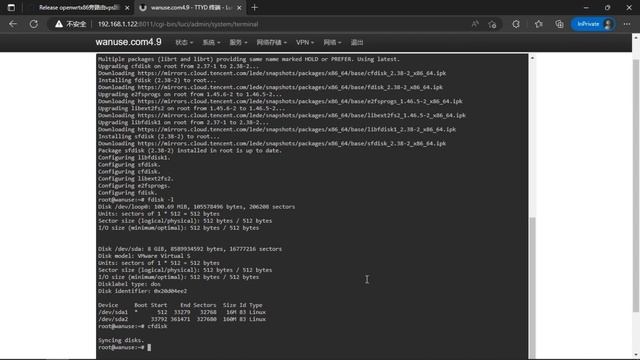Switch to the 'Release openwrt' tab
Screen dimensions: 640x360
pos(79,7)
